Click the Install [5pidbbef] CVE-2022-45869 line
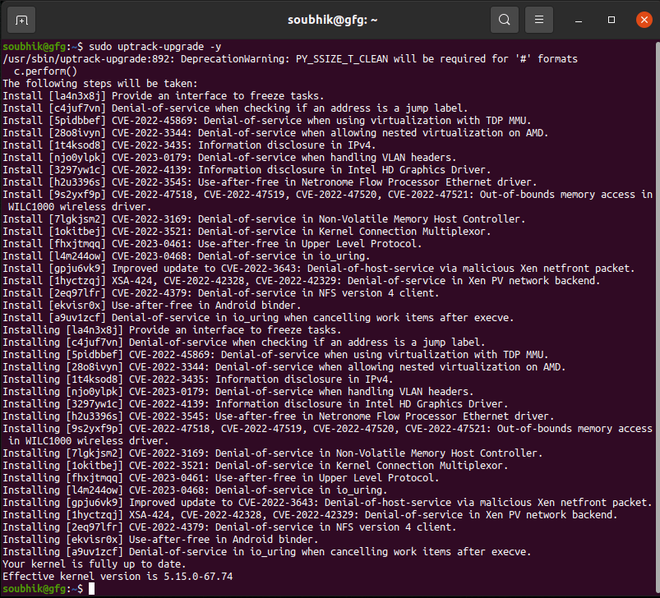 click(x=267, y=120)
